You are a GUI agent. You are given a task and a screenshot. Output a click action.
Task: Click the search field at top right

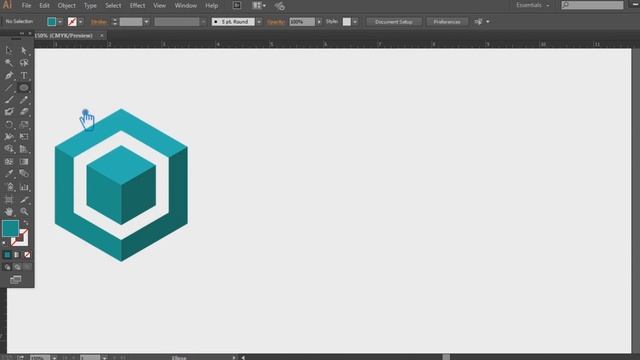click(592, 5)
